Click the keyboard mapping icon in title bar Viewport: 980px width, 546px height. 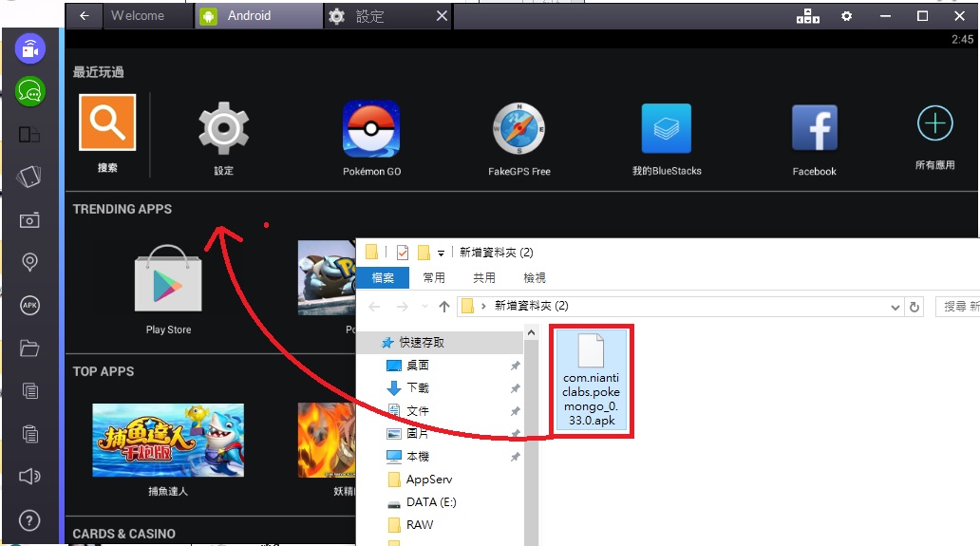click(x=808, y=16)
